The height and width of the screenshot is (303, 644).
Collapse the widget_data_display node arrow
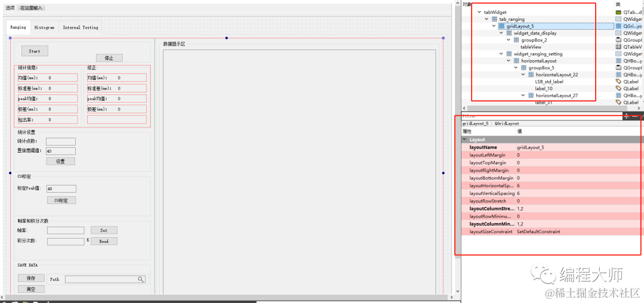(501, 33)
